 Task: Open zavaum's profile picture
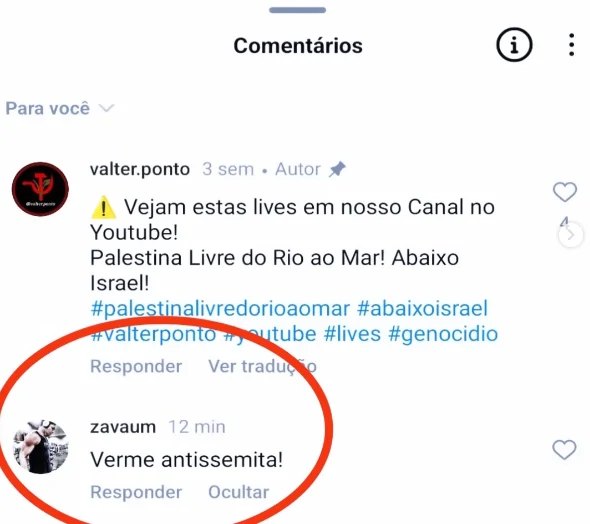pyautogui.click(x=40, y=447)
